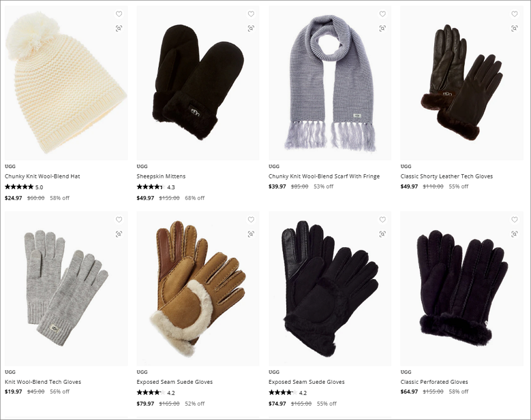Save Classic Perforated Gloves with heart icon

click(x=514, y=220)
